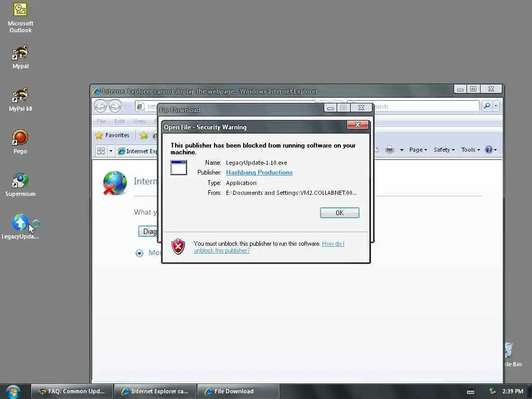Viewport: 532px width, 399px height.
Task: Minimize the File Download window
Action: click(x=330, y=108)
